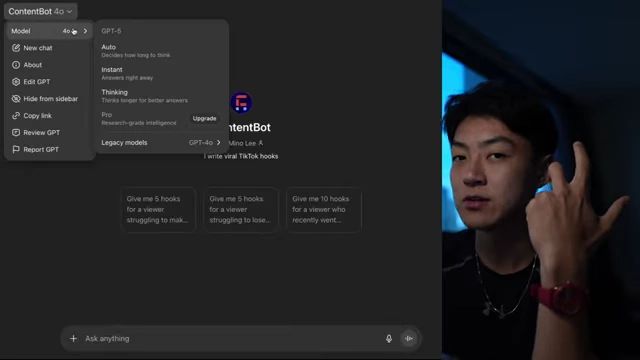This screenshot has width=640, height=360.
Task: Click the Copy link chain icon
Action: (16, 116)
